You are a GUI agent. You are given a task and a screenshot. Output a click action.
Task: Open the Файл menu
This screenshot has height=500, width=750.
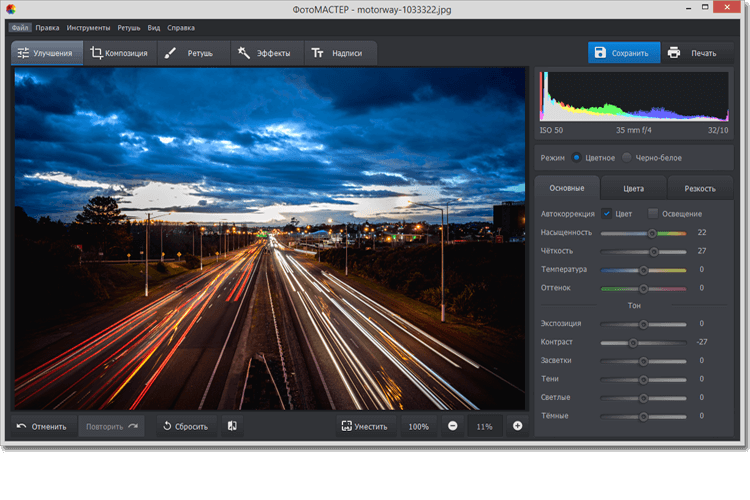(20, 27)
